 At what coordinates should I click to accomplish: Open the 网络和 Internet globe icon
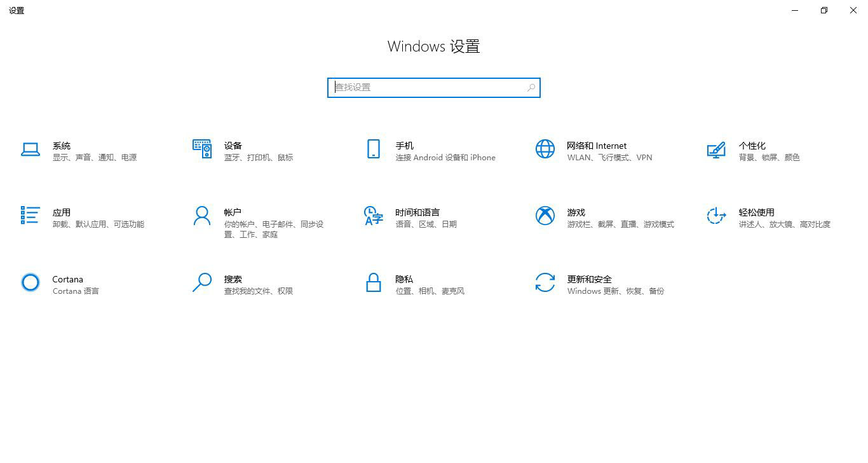point(545,149)
